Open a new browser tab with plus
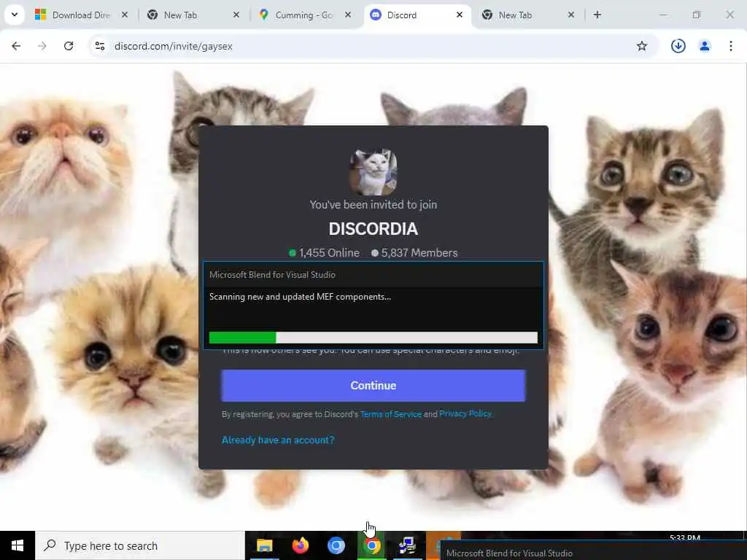 coord(597,15)
